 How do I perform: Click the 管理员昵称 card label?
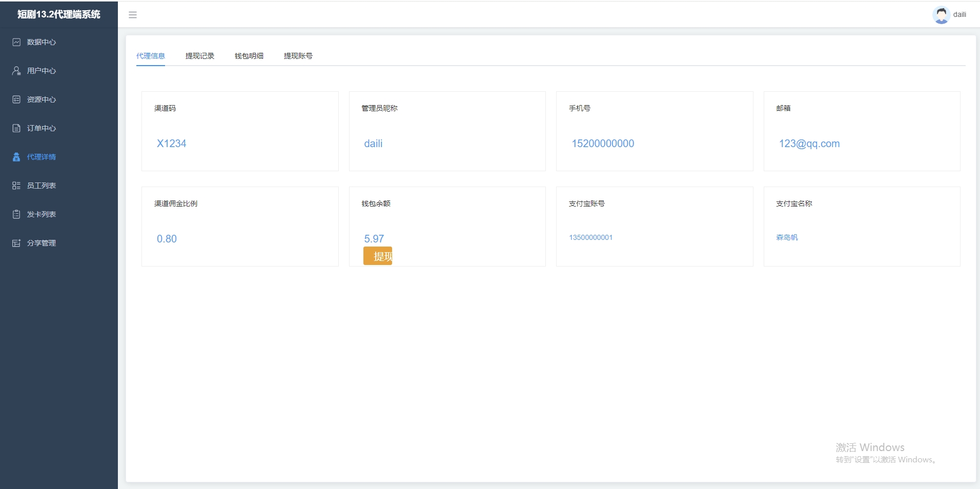tap(379, 108)
